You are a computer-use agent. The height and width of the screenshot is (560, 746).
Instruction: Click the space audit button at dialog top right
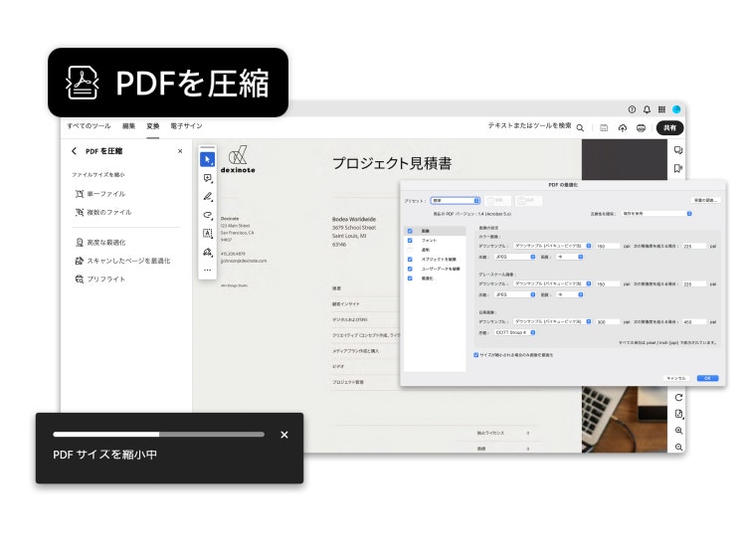(x=705, y=200)
